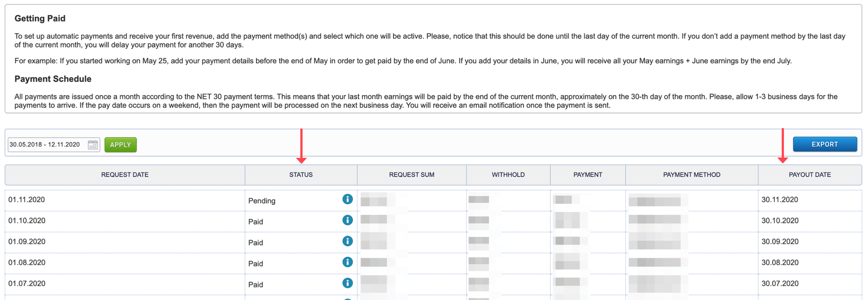
Task: Click the date range input field
Action: [x=46, y=145]
